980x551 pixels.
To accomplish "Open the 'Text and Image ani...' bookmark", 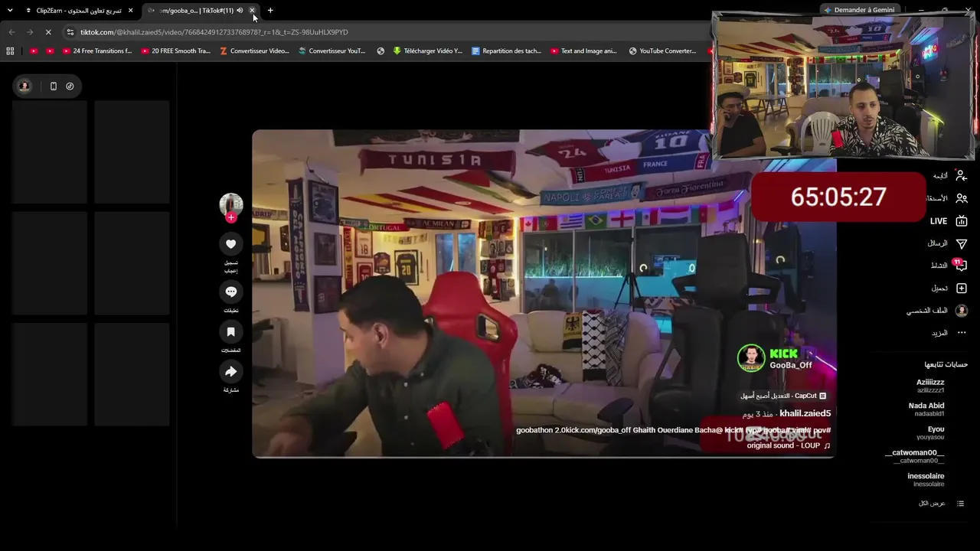I will point(584,51).
